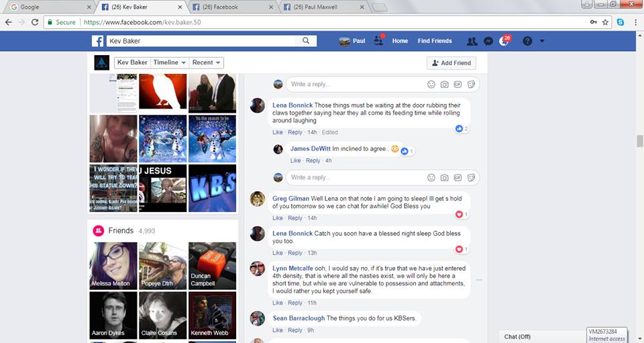Like Lena Bonnick's claws comment
Image resolution: width=644 pixels, height=343 pixels.
click(x=277, y=132)
